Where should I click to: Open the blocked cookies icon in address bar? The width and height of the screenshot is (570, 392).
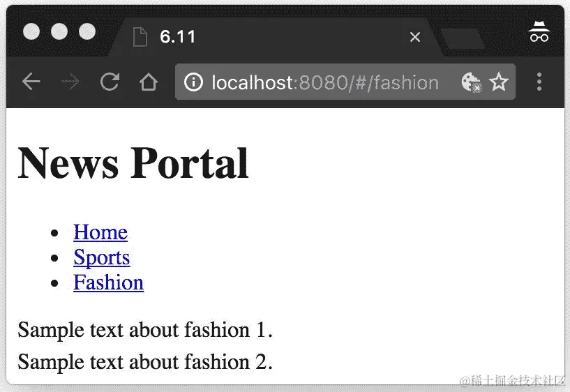(472, 82)
